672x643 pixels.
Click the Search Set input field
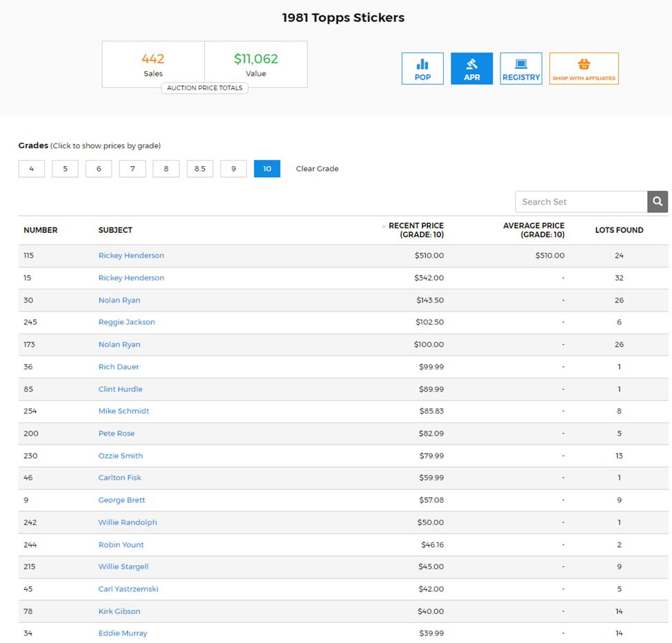581,201
